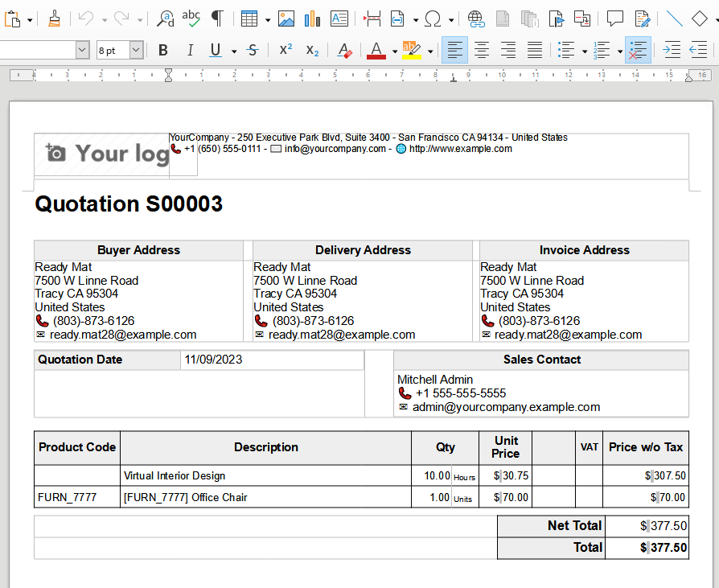This screenshot has width=719, height=588.
Task: Insert a field
Action: pos(397,19)
